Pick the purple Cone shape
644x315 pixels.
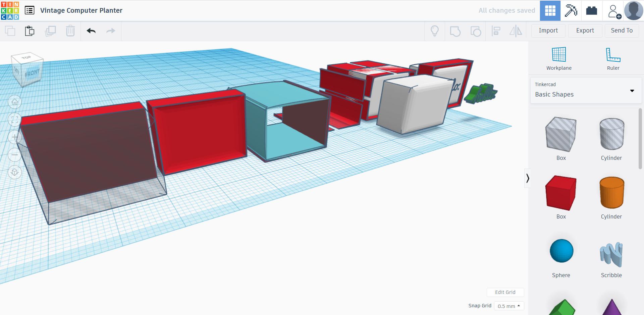[x=612, y=307]
